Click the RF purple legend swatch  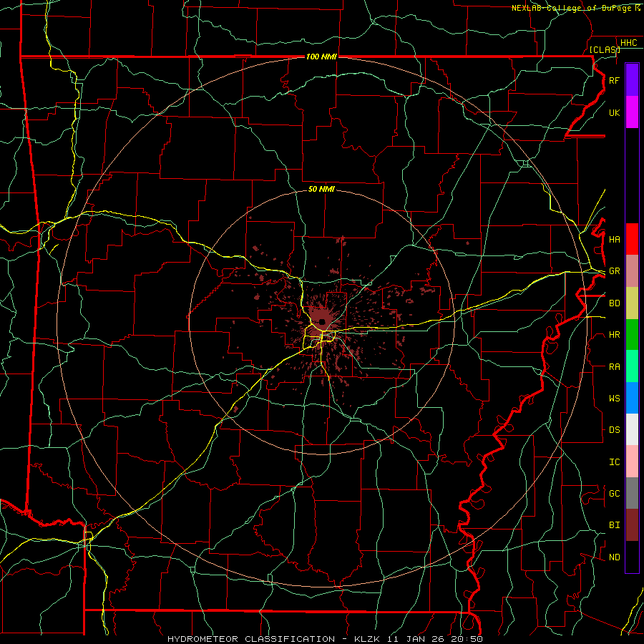pyautogui.click(x=632, y=80)
